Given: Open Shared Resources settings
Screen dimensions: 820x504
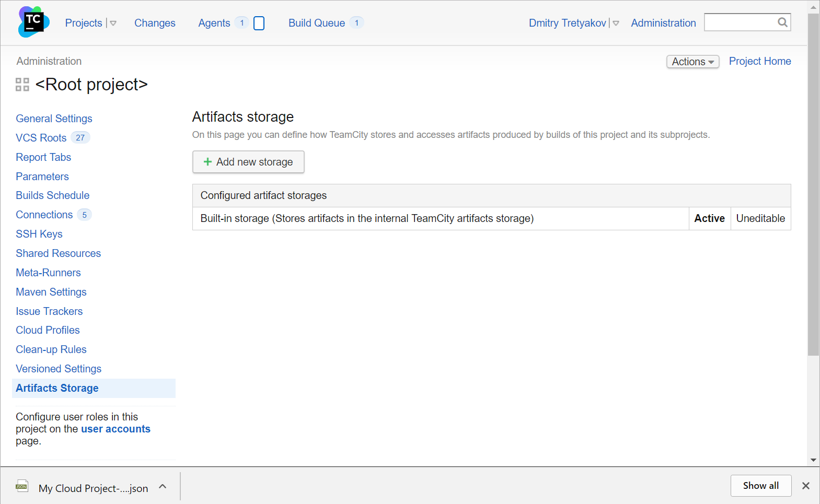Looking at the screenshot, I should 59,253.
